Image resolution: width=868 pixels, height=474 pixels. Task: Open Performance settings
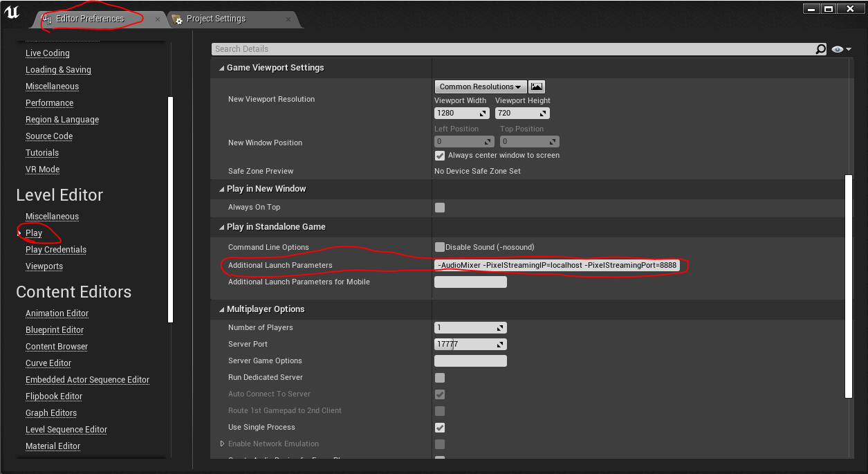pyautogui.click(x=49, y=103)
